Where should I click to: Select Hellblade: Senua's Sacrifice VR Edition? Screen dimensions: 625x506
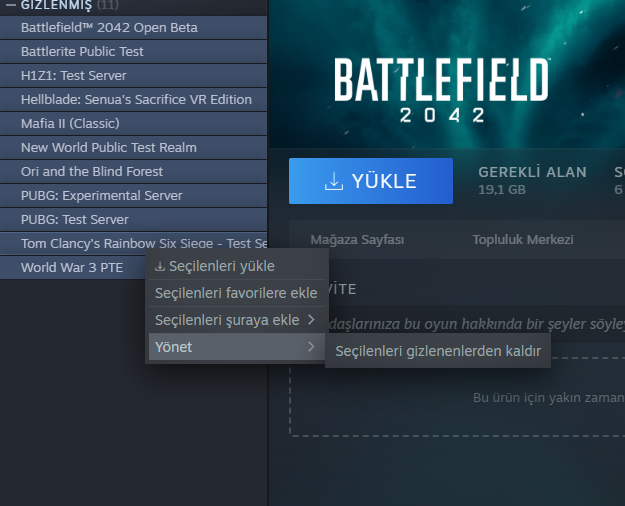[133, 99]
